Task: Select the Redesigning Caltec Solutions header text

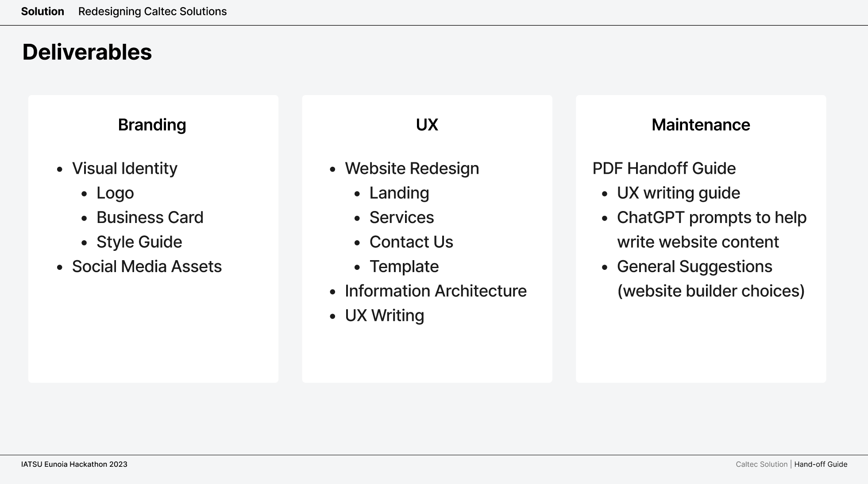Action: pyautogui.click(x=152, y=12)
